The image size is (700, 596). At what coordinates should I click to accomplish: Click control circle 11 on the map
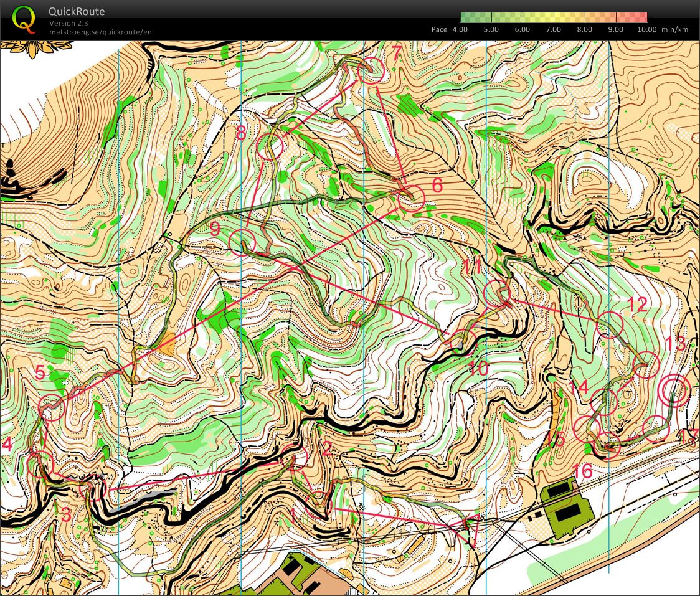tap(498, 292)
